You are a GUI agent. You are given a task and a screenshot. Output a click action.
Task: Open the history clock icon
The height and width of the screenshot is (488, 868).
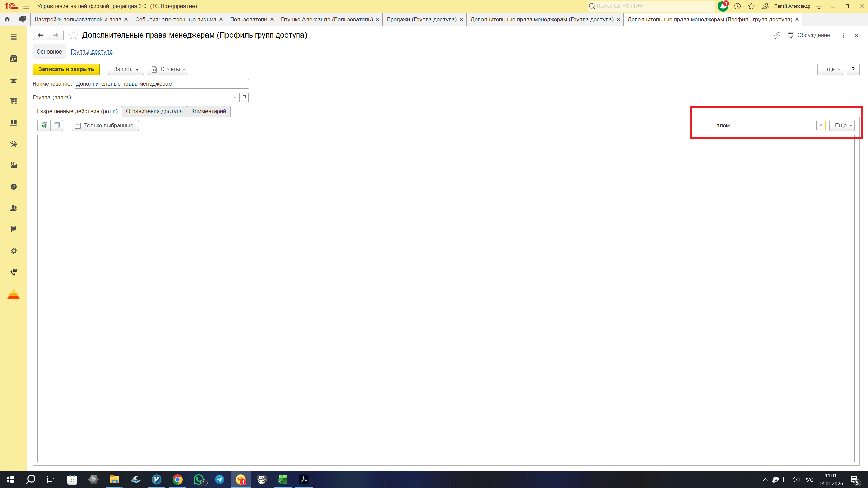point(737,6)
